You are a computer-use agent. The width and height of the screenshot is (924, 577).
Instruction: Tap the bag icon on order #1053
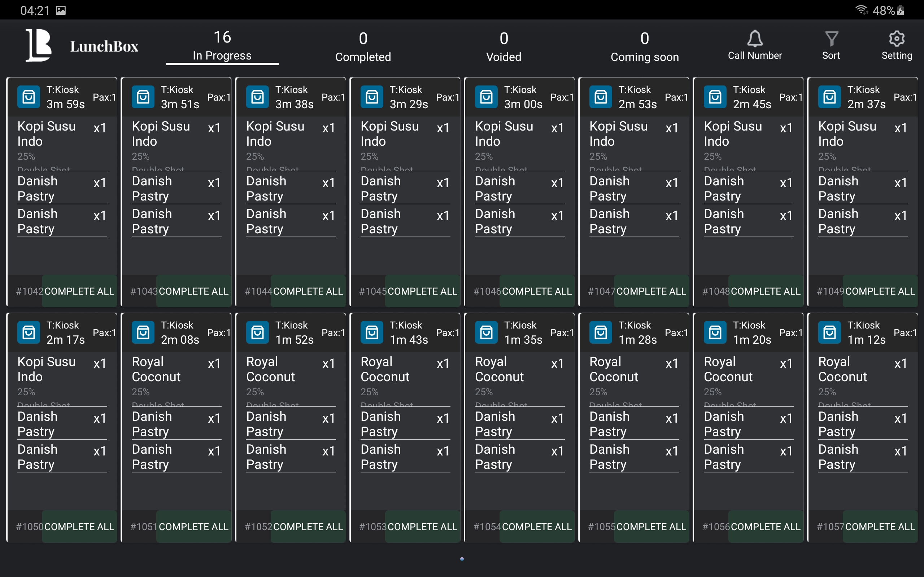coord(372,332)
